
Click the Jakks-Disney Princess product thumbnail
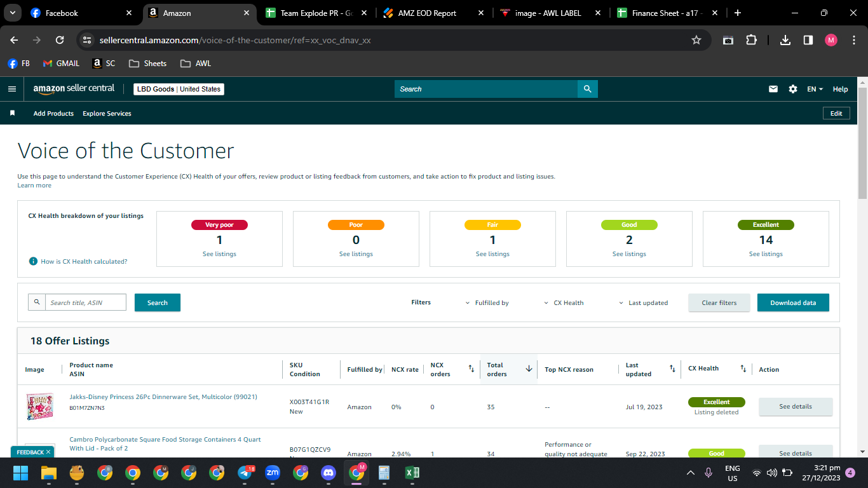(40, 407)
